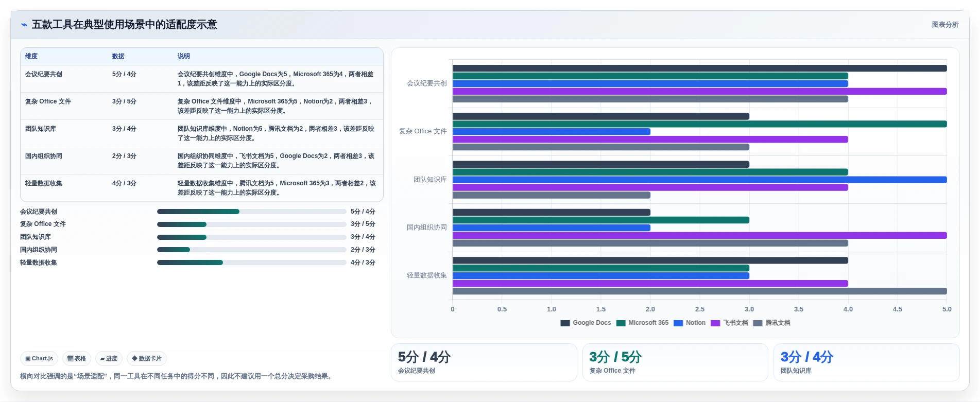Click 复杂 Office 文件 in the table's first column

[48, 101]
